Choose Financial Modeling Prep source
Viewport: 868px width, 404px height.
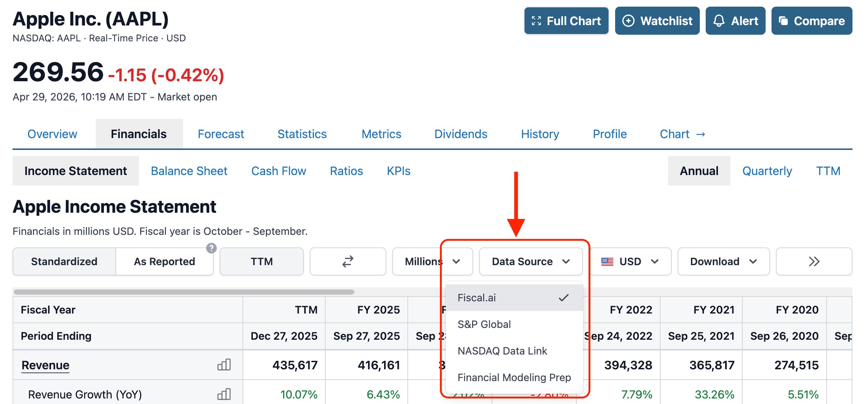click(x=515, y=377)
